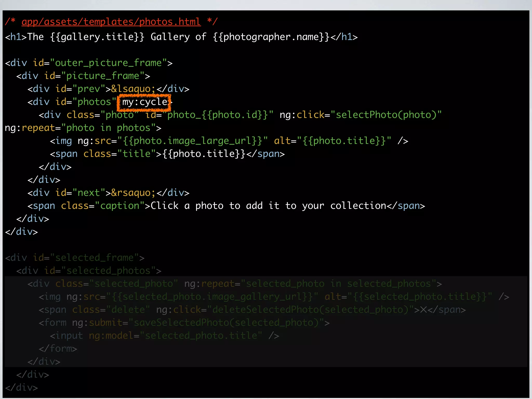Click the {{gallery.title}} binding in heading
This screenshot has width=532, height=399.
point(97,37)
